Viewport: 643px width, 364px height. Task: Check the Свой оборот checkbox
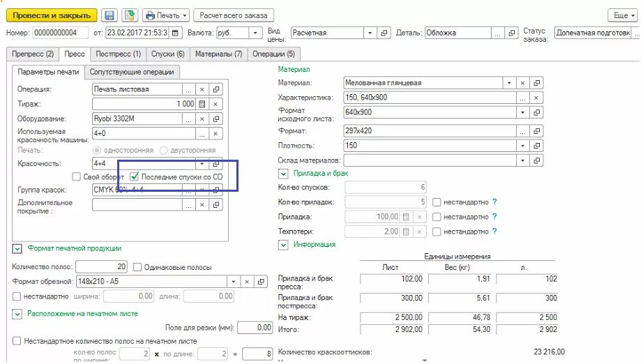click(76, 176)
